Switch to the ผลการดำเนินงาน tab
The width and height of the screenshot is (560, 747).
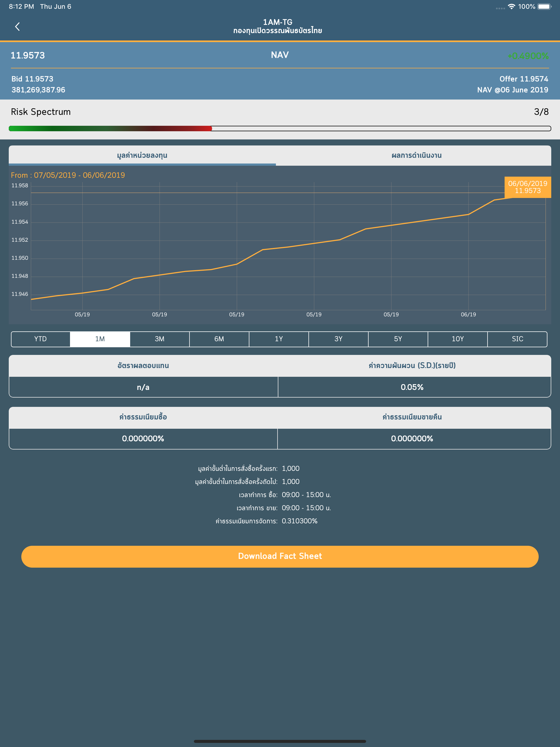click(x=416, y=155)
